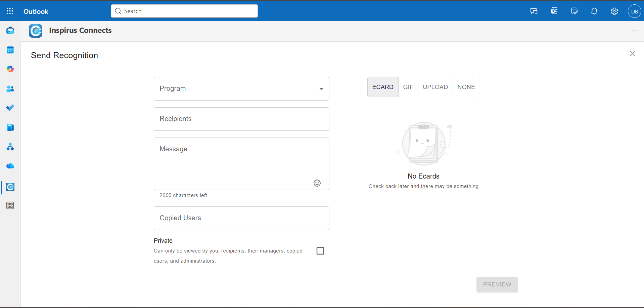Focus the Outlook Search box

pyautogui.click(x=184, y=11)
